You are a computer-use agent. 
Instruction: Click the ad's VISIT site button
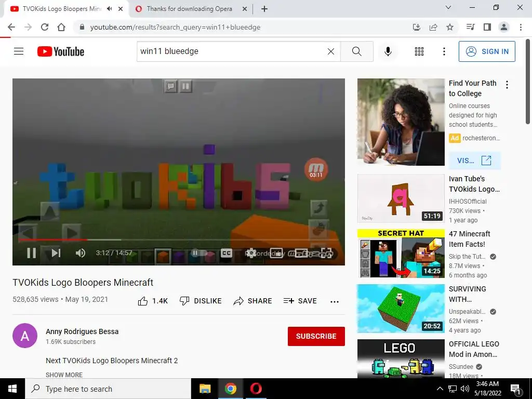coord(474,161)
